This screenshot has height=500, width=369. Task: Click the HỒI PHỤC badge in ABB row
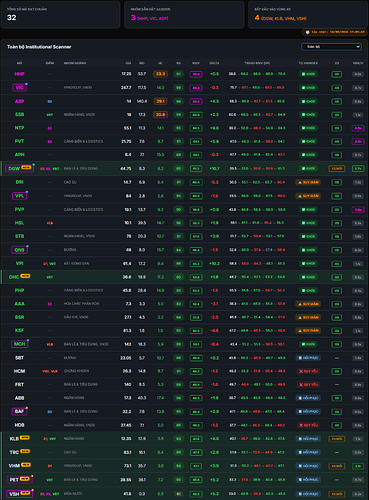(x=308, y=398)
